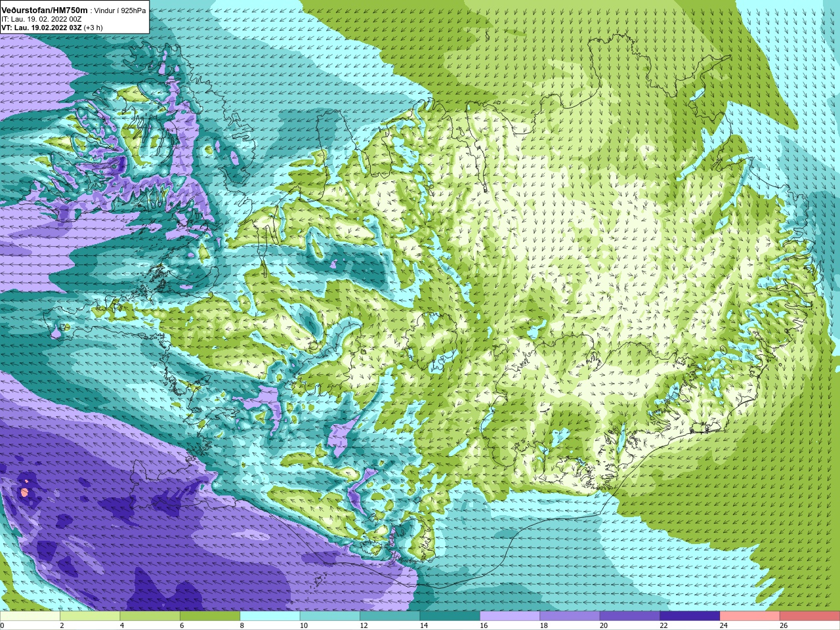Click the legend value 8
The image size is (840, 630).
coord(242,625)
